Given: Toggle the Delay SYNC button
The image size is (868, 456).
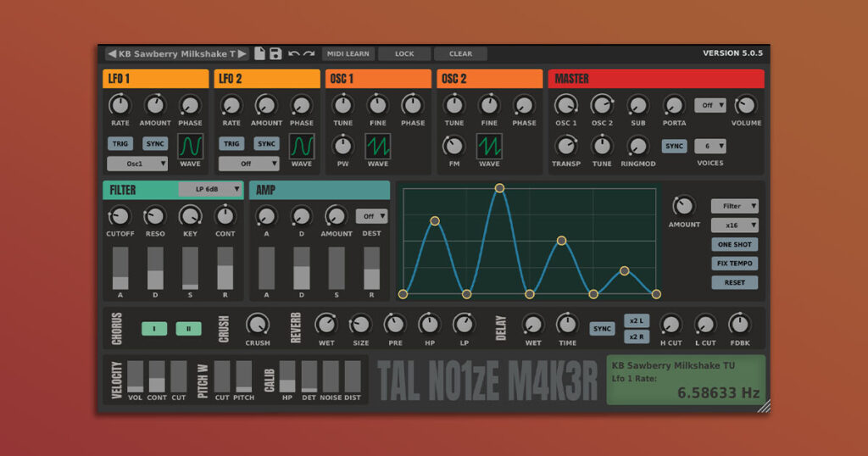Looking at the screenshot, I should click(x=603, y=329).
